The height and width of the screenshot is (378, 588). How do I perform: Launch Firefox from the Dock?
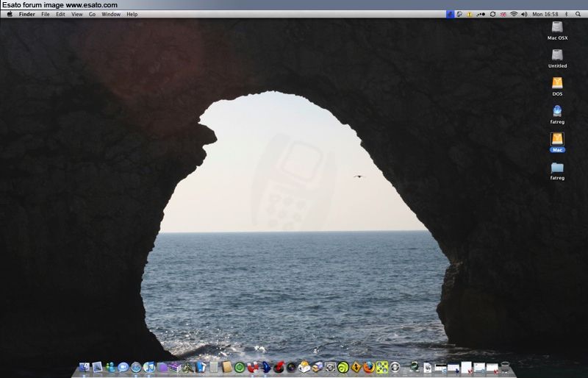(x=369, y=367)
